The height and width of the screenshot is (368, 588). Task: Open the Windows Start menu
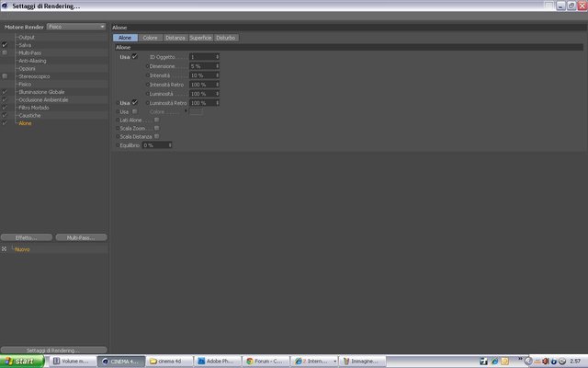click(x=22, y=362)
